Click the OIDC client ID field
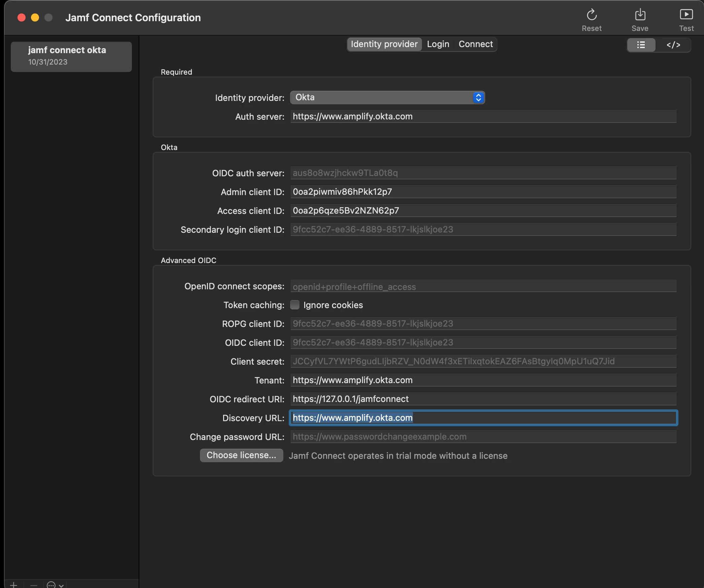This screenshot has height=588, width=704. 483,342
